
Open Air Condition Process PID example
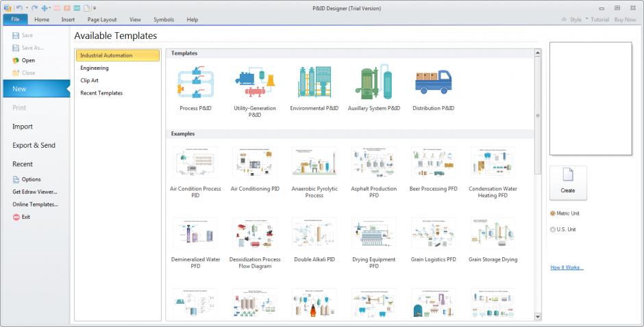[x=195, y=172]
